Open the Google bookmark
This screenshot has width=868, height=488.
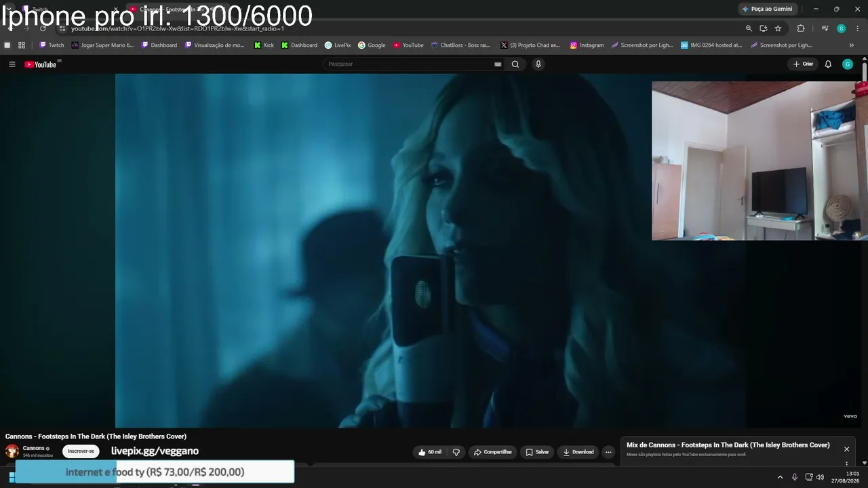click(x=372, y=45)
